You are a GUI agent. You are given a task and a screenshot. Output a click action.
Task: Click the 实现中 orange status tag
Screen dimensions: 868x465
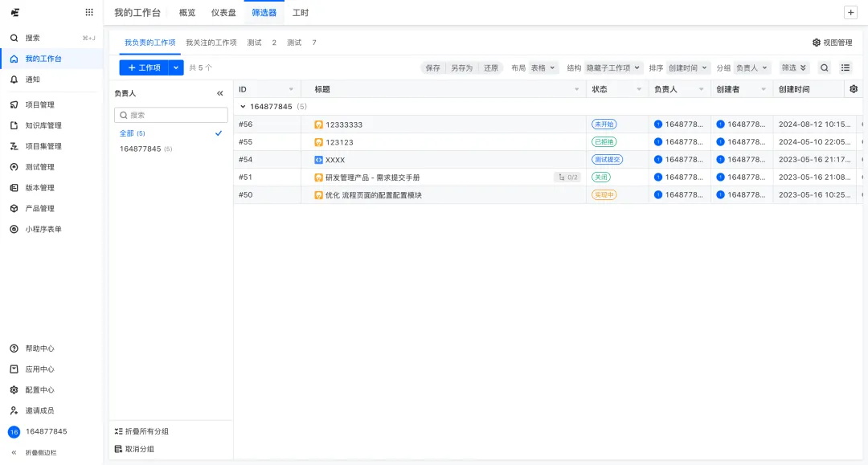(604, 195)
